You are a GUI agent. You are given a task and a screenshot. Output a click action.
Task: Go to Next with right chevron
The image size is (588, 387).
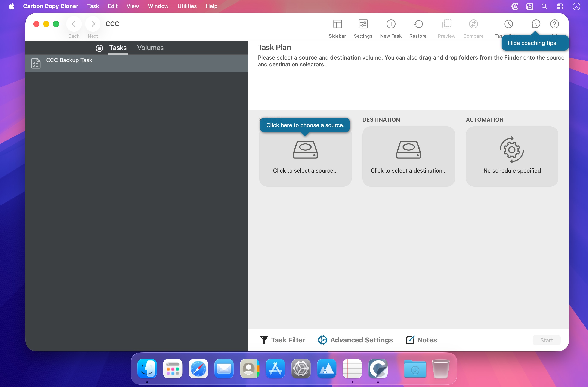[93, 24]
